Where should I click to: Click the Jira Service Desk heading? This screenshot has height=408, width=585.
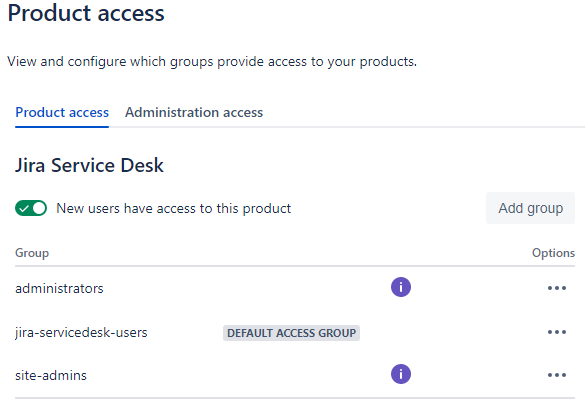[89, 165]
